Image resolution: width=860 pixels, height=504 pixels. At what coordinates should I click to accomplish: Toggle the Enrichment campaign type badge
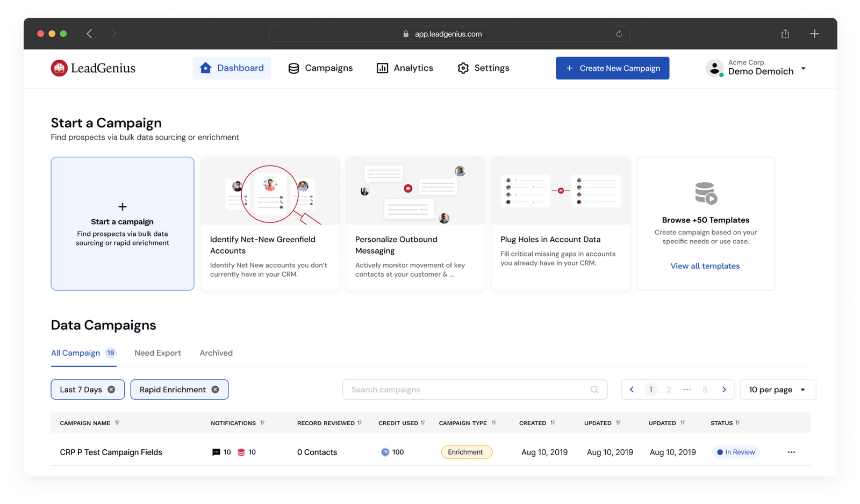(x=466, y=452)
